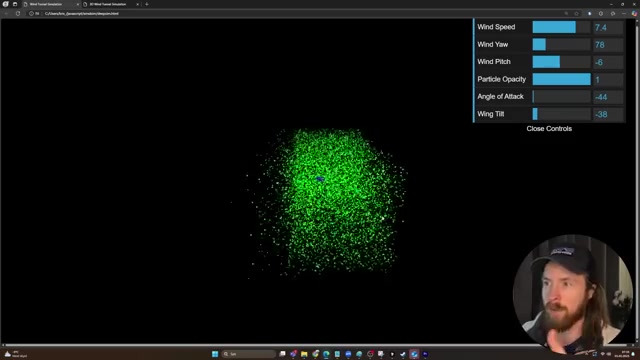
Task: Adjust the Wind Yaw slider
Action: tap(561, 44)
